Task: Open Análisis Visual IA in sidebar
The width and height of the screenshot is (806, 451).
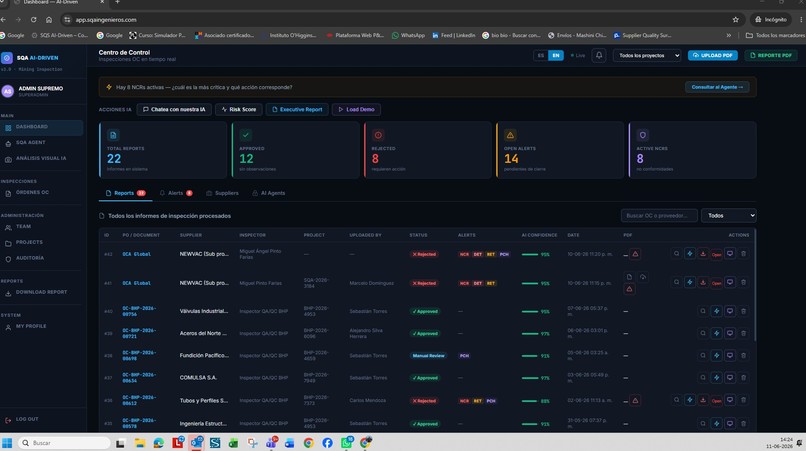Action: coord(41,159)
